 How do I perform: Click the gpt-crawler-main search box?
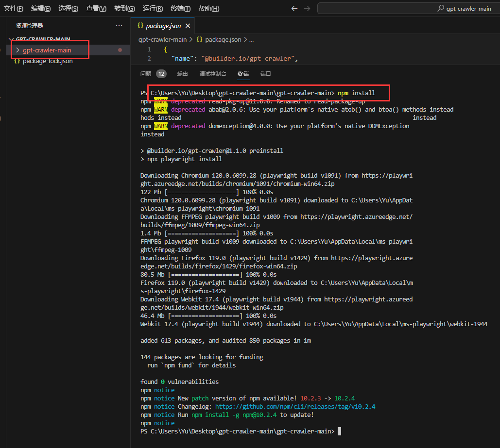pos(409,9)
